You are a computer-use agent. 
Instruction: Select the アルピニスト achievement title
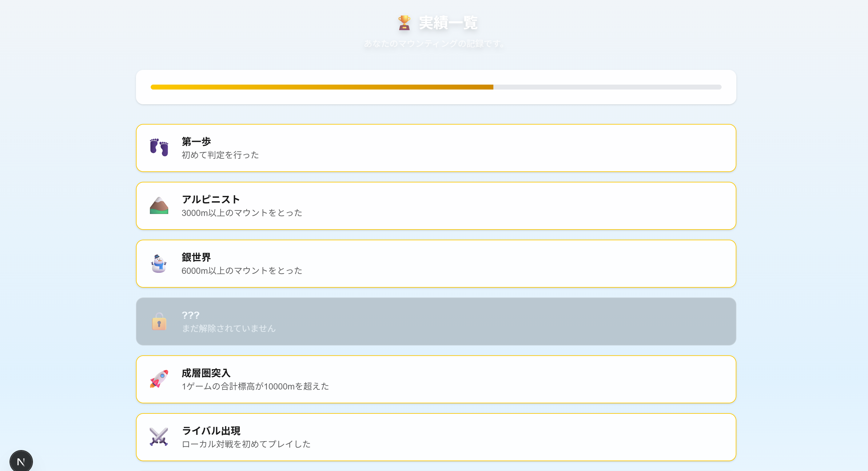(211, 199)
